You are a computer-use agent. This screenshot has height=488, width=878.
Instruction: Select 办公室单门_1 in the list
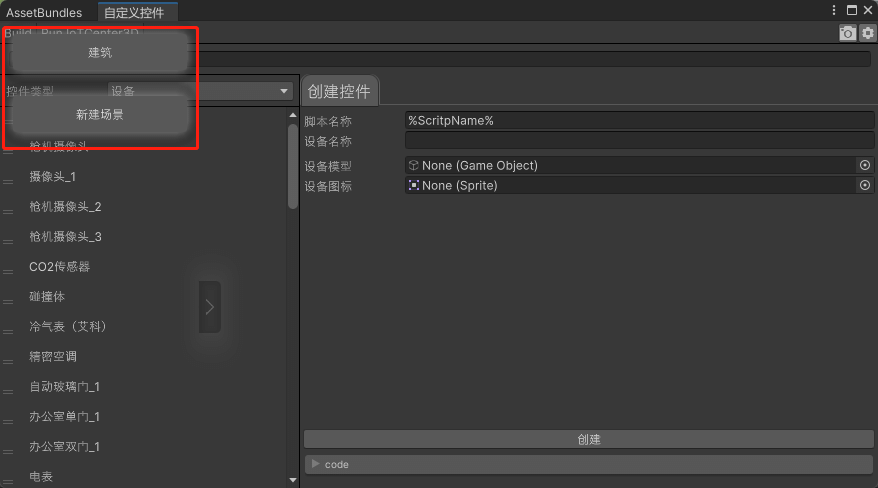click(x=64, y=417)
